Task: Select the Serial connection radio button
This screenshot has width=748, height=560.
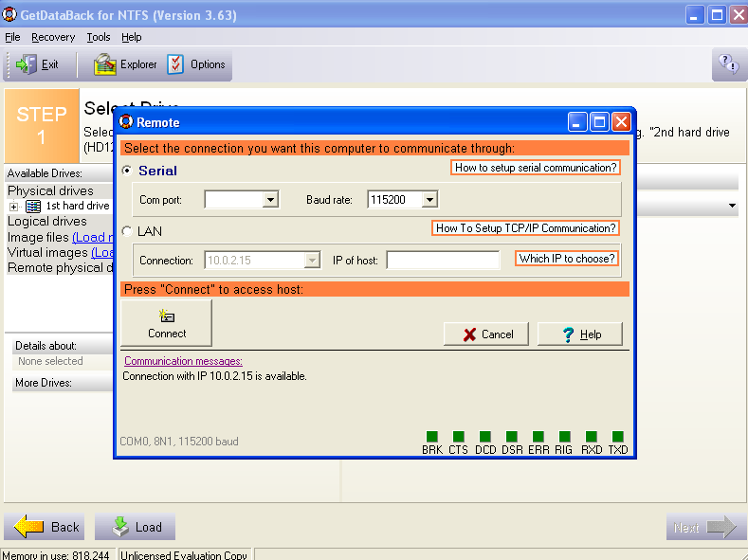Action: (x=127, y=171)
